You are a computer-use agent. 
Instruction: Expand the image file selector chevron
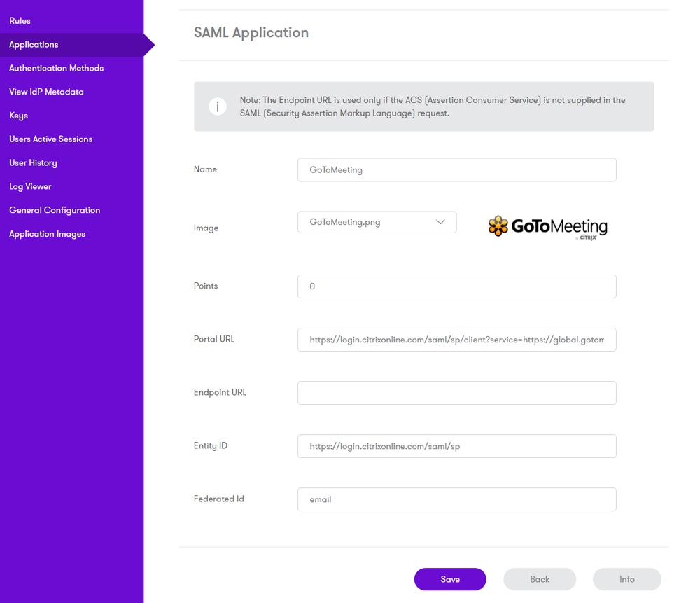441,221
